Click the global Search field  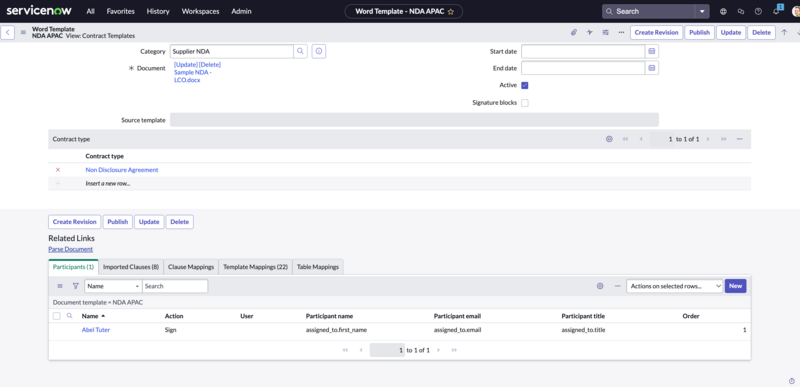[648, 11]
